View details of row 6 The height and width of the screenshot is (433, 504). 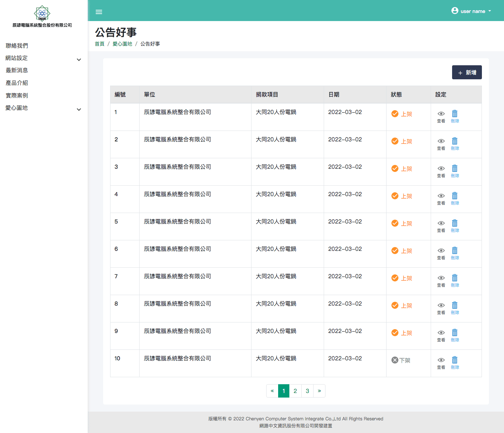(x=441, y=253)
